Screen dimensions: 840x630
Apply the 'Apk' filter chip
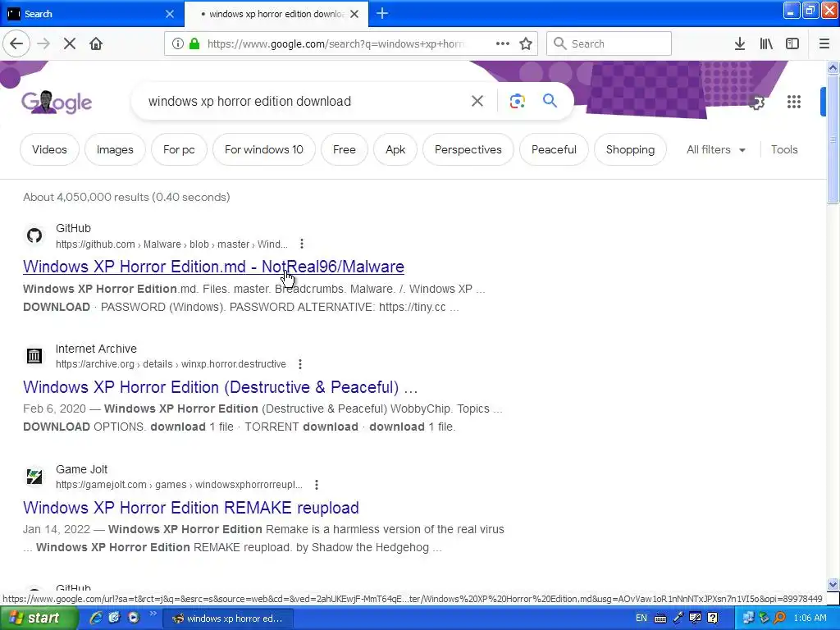[x=395, y=150]
